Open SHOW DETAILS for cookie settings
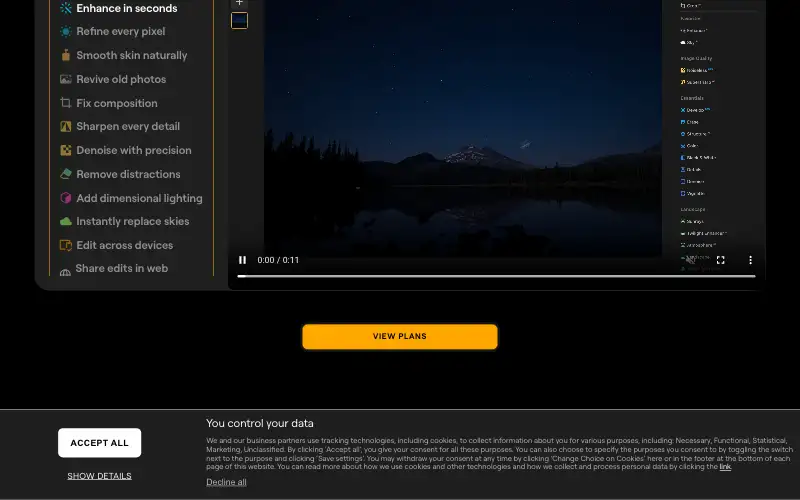The image size is (800, 500). click(x=99, y=476)
